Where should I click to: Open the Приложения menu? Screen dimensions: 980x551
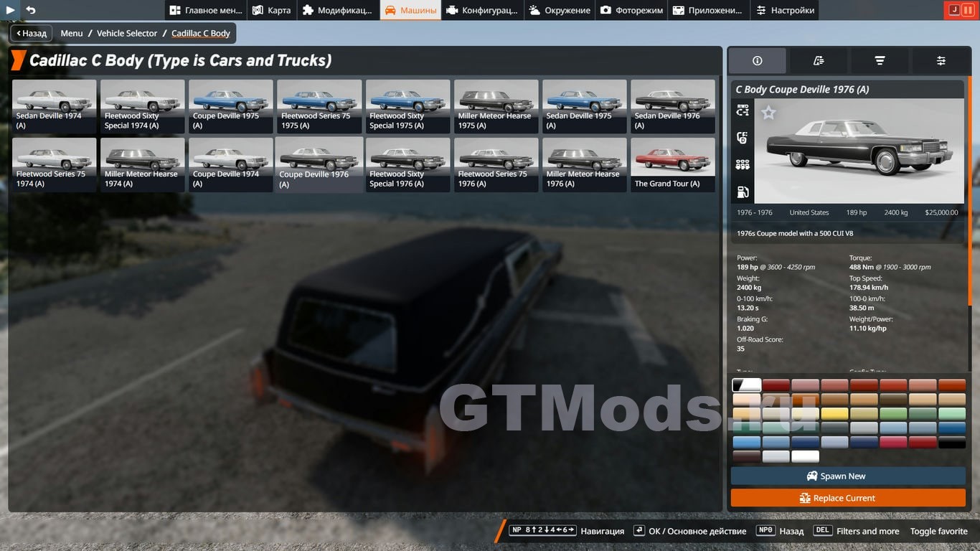coord(708,10)
